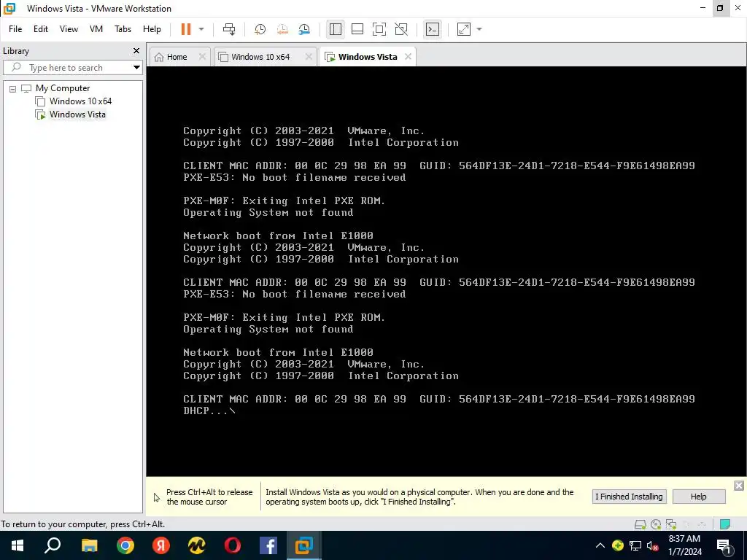Take a snapshot of this virtual machine
747x560 pixels.
260,29
